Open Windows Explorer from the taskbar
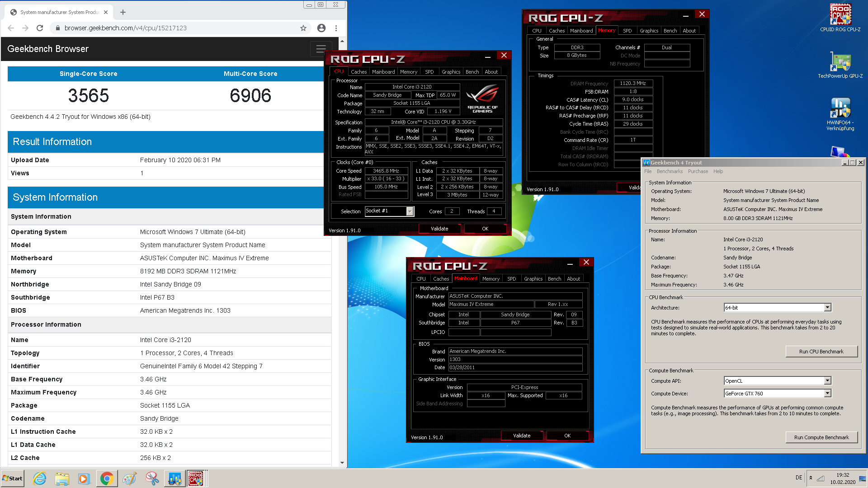 point(62,479)
